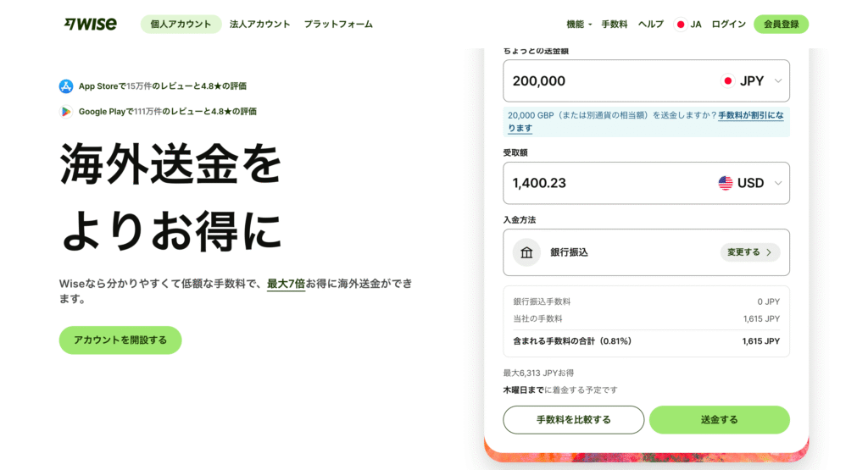Click the よりお得に headline line
The width and height of the screenshot is (868, 470).
coord(171,230)
